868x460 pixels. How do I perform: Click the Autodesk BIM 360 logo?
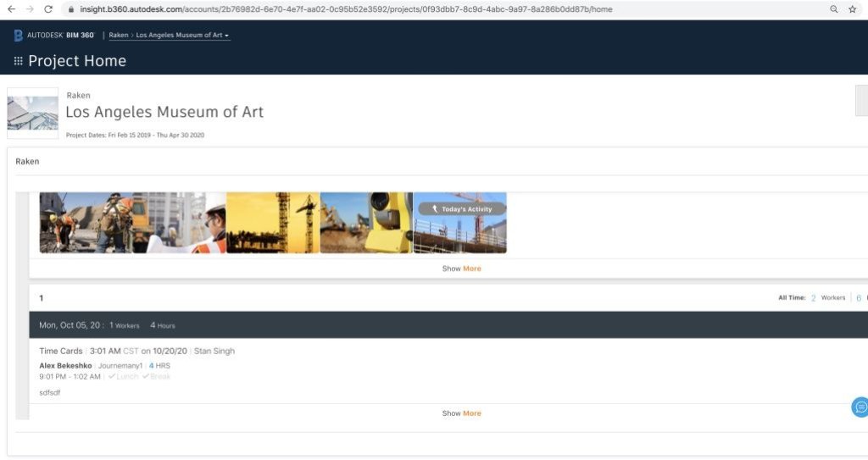coord(53,35)
